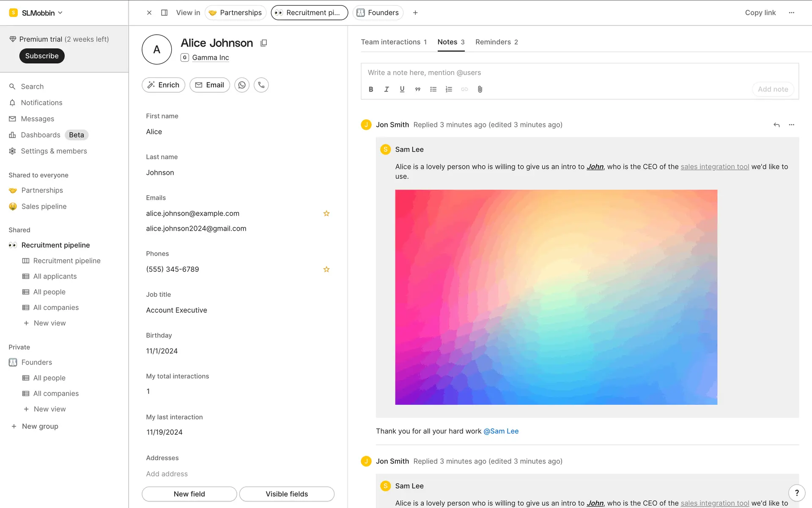Toggle primary star for the phone number
The image size is (812, 508).
coord(326,269)
